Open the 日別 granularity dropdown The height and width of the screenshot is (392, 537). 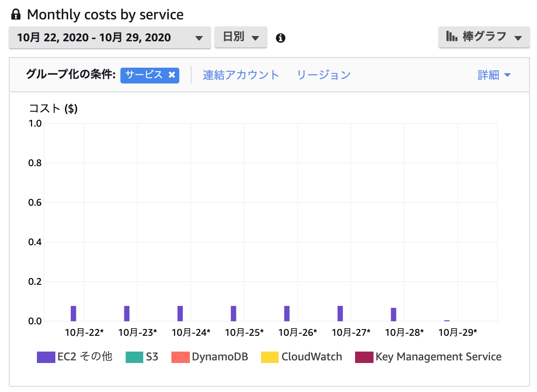tap(241, 37)
